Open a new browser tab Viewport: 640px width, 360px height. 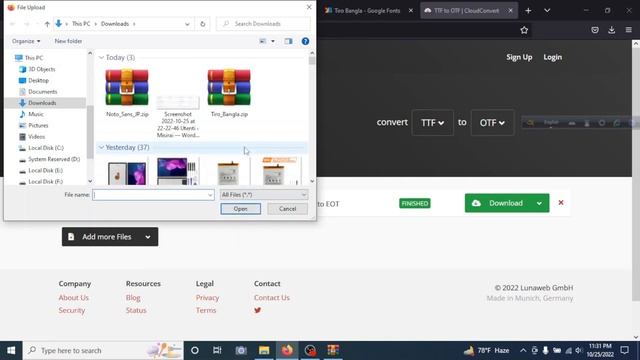(528, 11)
